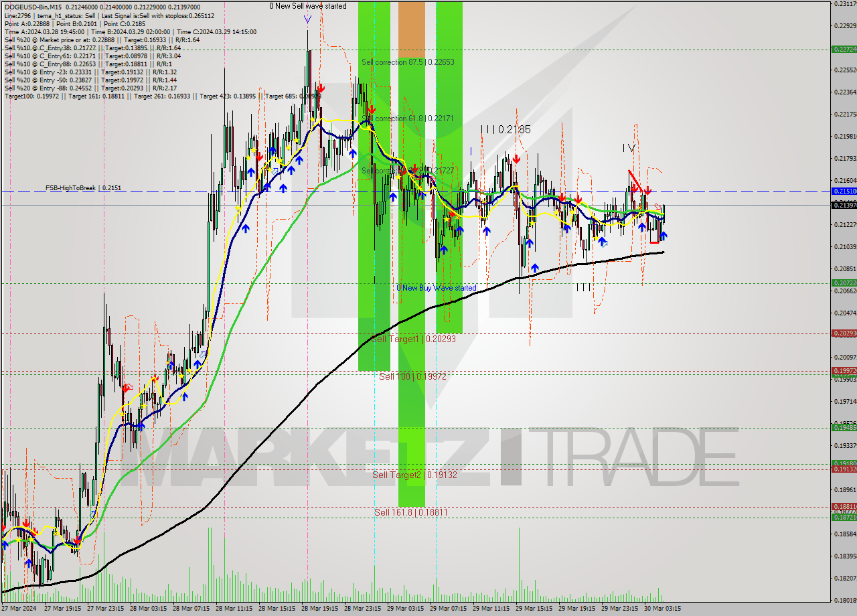Image resolution: width=857 pixels, height=616 pixels.
Task: Click 'Sell correction 61.8 | 0.22171' label
Action: (x=408, y=119)
